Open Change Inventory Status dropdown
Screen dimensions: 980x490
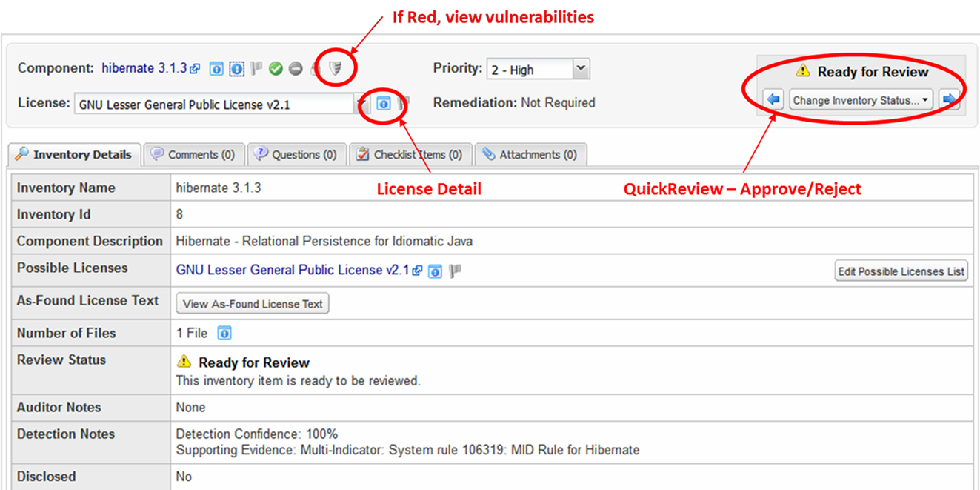click(861, 100)
